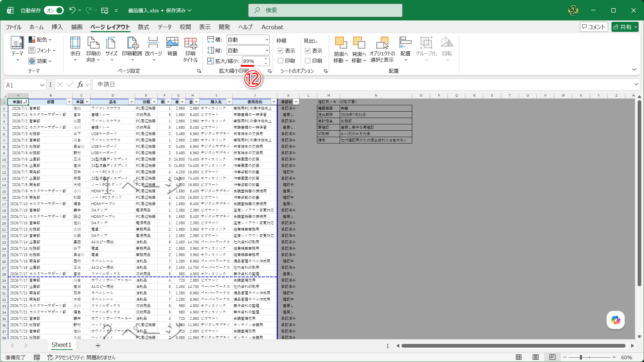
Task: Click the 60% zoom level
Action: [627, 357]
